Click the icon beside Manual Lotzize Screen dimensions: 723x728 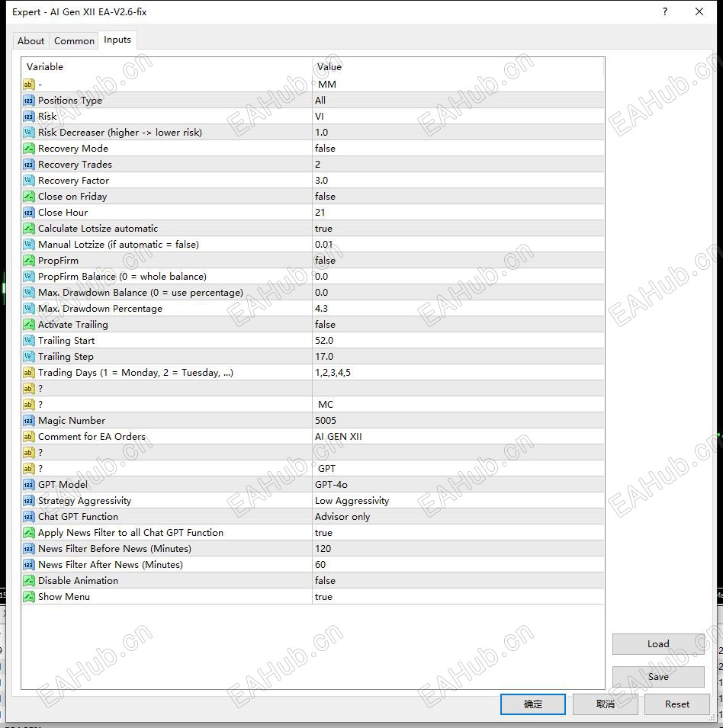(29, 245)
